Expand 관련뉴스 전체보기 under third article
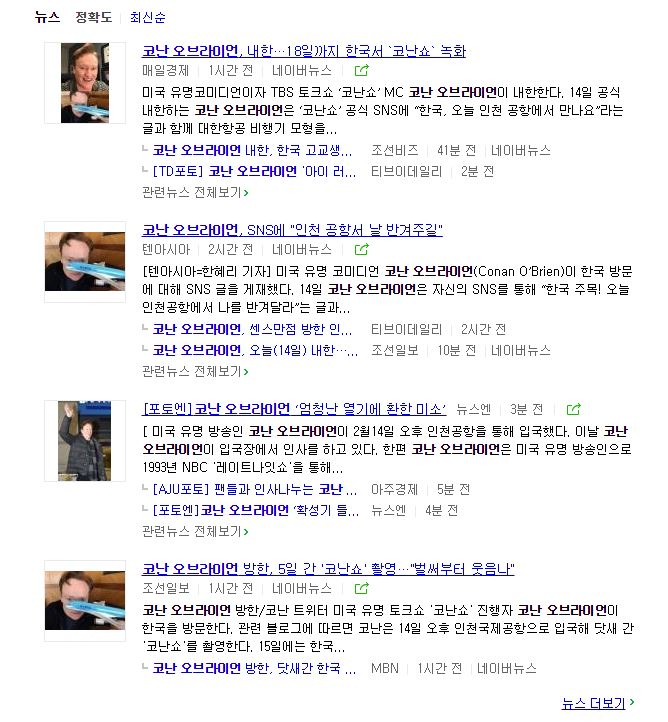Image resolution: width=668 pixels, height=722 pixels. pyautogui.click(x=195, y=531)
